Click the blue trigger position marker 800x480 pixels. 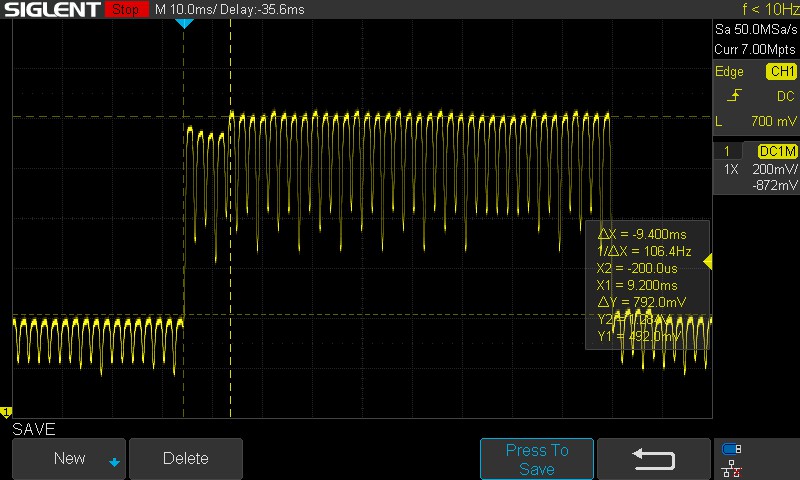pyautogui.click(x=184, y=22)
